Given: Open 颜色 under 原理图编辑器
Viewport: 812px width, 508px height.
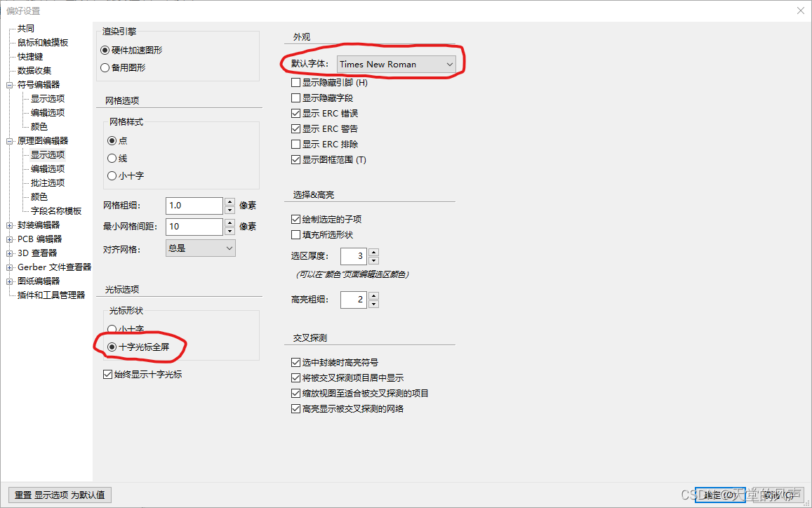Looking at the screenshot, I should (x=39, y=196).
